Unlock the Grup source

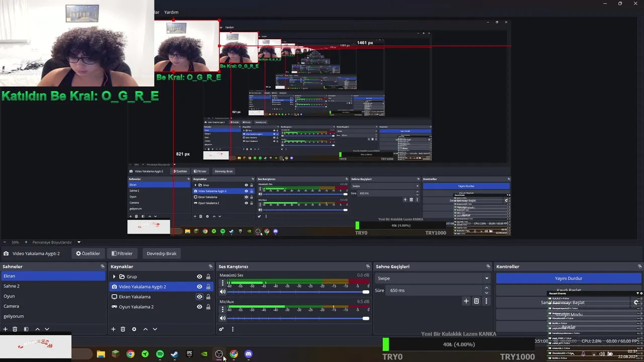pyautogui.click(x=208, y=277)
